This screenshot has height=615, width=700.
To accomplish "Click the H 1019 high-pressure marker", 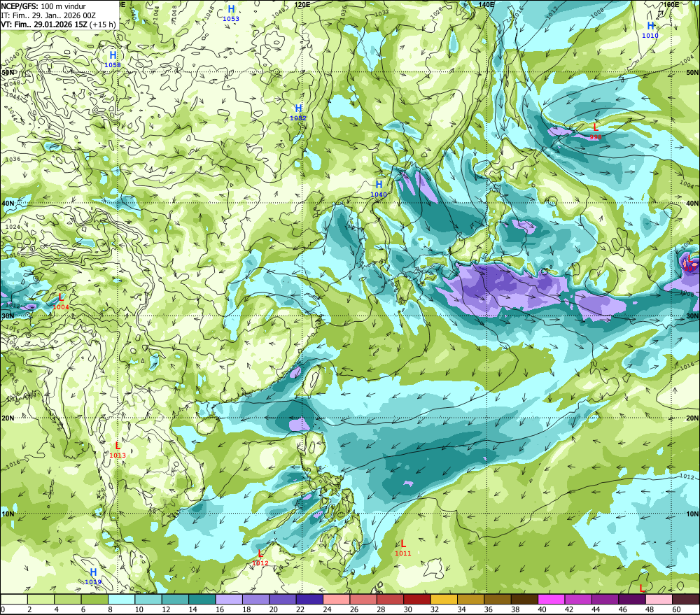I will (x=93, y=577).
